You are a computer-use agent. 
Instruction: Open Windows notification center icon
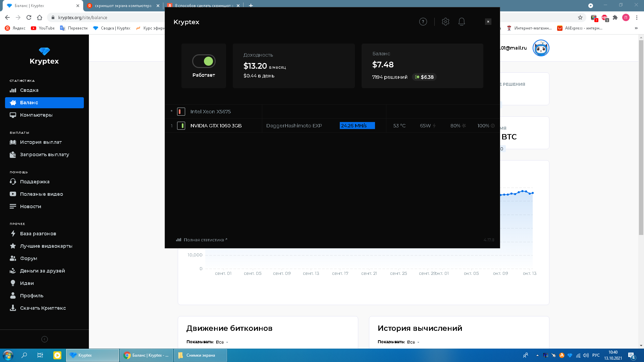(632, 355)
